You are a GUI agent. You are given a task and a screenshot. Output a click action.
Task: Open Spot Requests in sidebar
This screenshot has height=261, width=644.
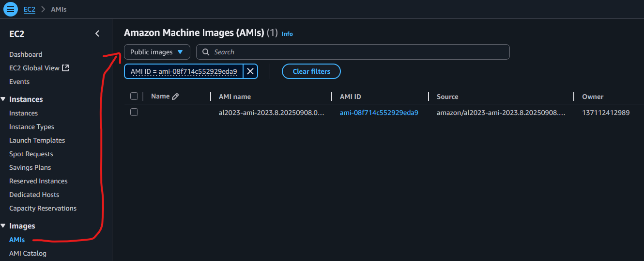(31, 154)
